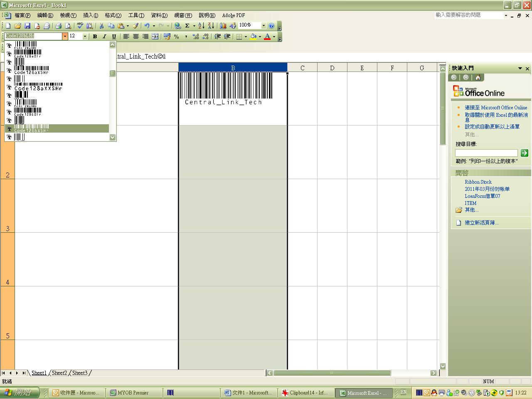This screenshot has height=399, width=532.
Task: Open the task pane title dropdown
Action: click(520, 68)
